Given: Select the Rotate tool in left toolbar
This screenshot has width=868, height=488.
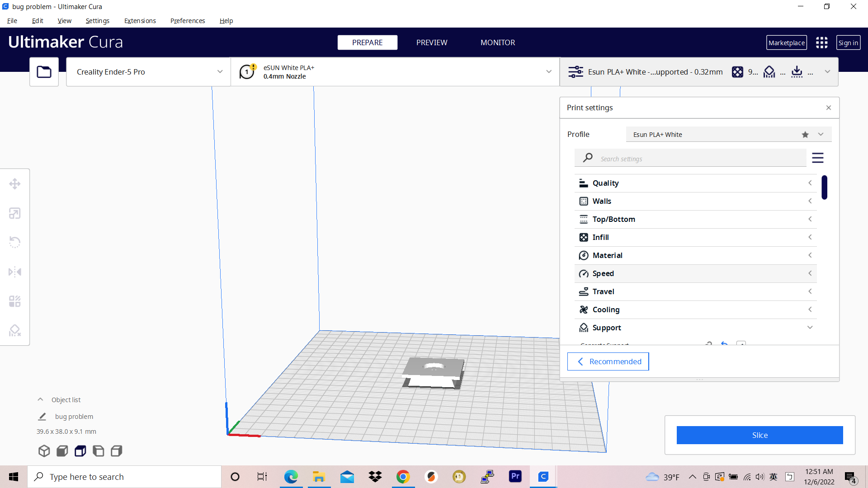Looking at the screenshot, I should (15, 243).
